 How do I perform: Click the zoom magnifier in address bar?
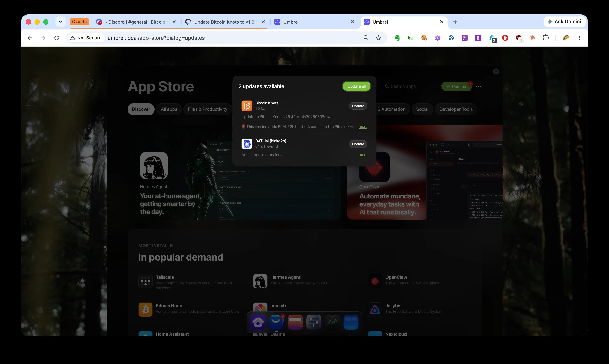[366, 38]
